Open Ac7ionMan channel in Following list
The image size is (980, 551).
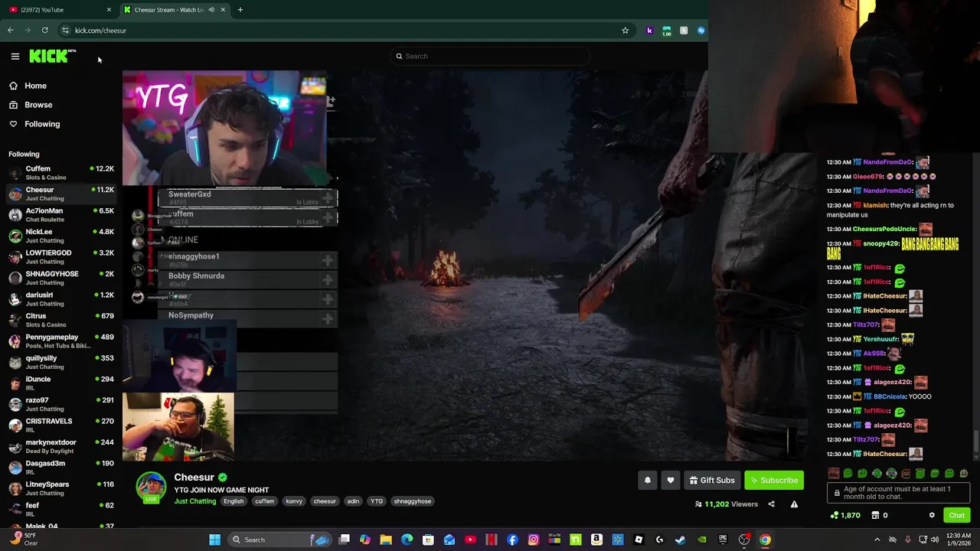(61, 215)
